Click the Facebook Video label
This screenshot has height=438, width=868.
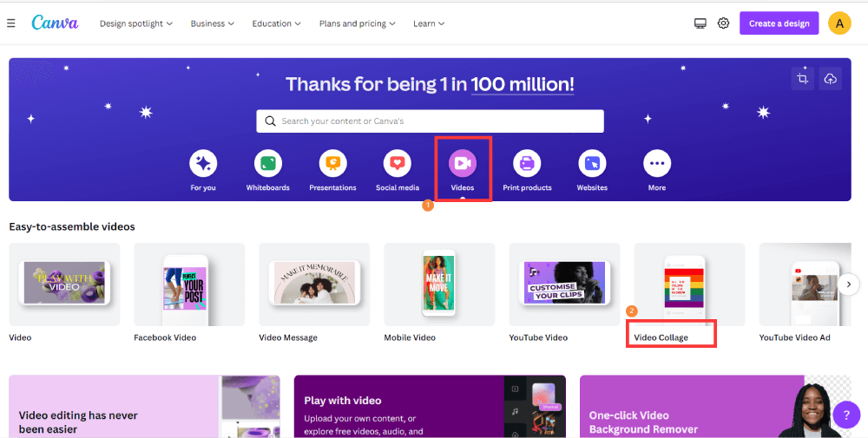pos(165,337)
